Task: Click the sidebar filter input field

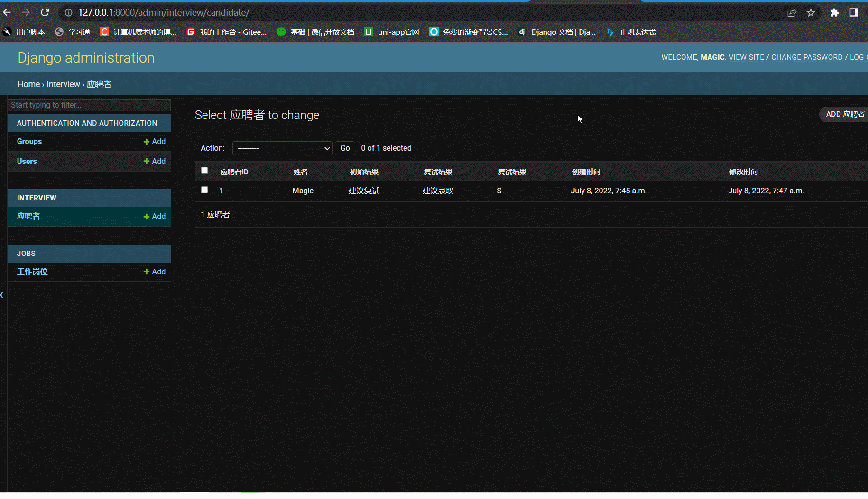Action: 89,105
